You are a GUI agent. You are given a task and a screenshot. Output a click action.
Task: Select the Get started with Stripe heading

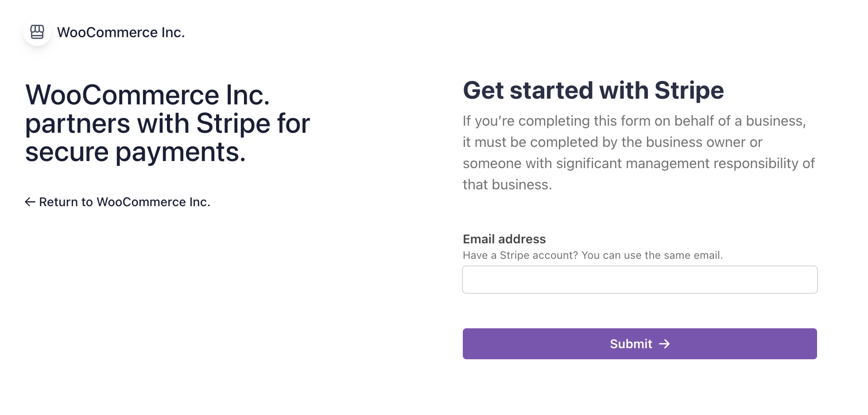point(593,90)
